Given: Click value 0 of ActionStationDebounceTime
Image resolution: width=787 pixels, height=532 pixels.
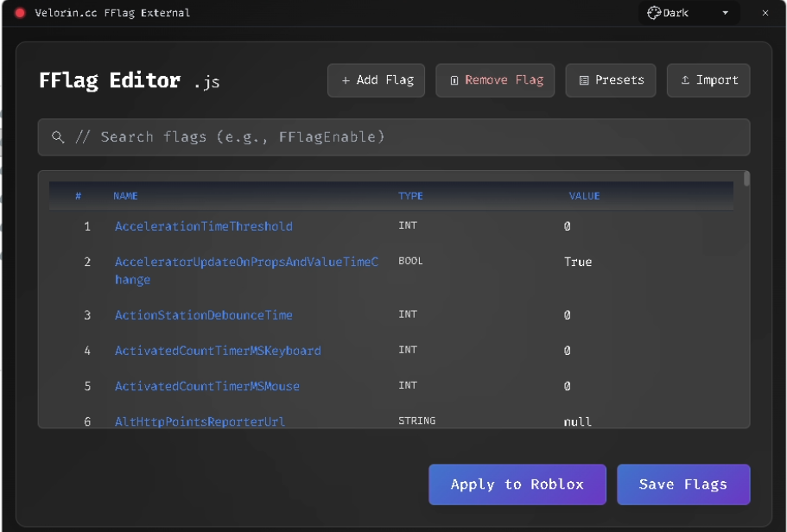Looking at the screenshot, I should pos(568,315).
